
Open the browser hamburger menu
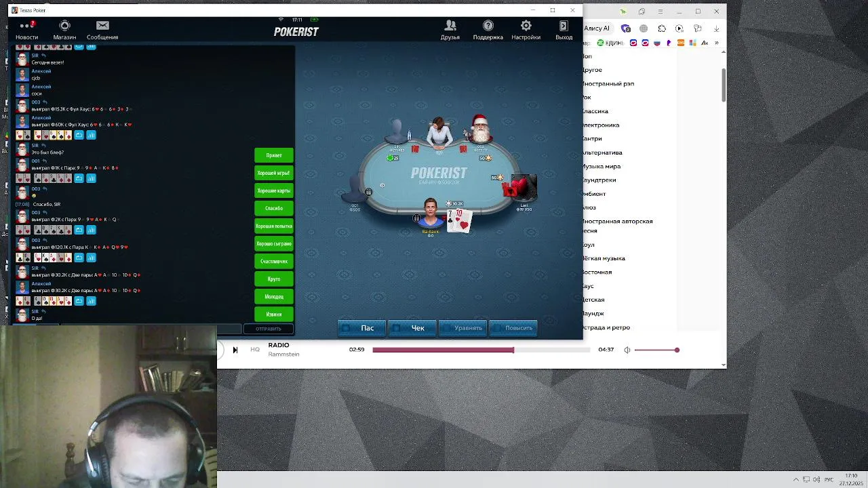[660, 12]
